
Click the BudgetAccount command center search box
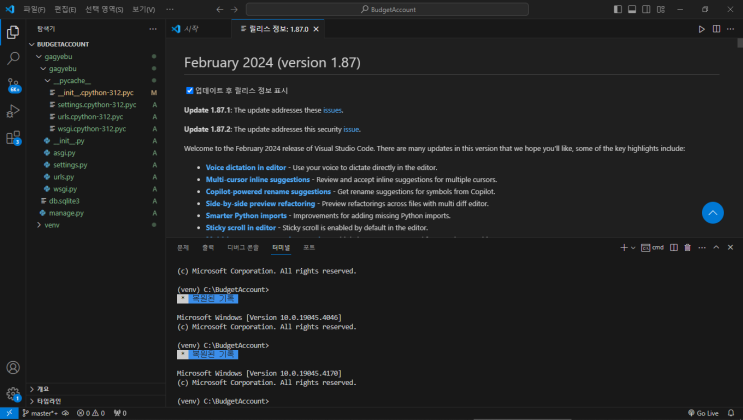click(387, 9)
